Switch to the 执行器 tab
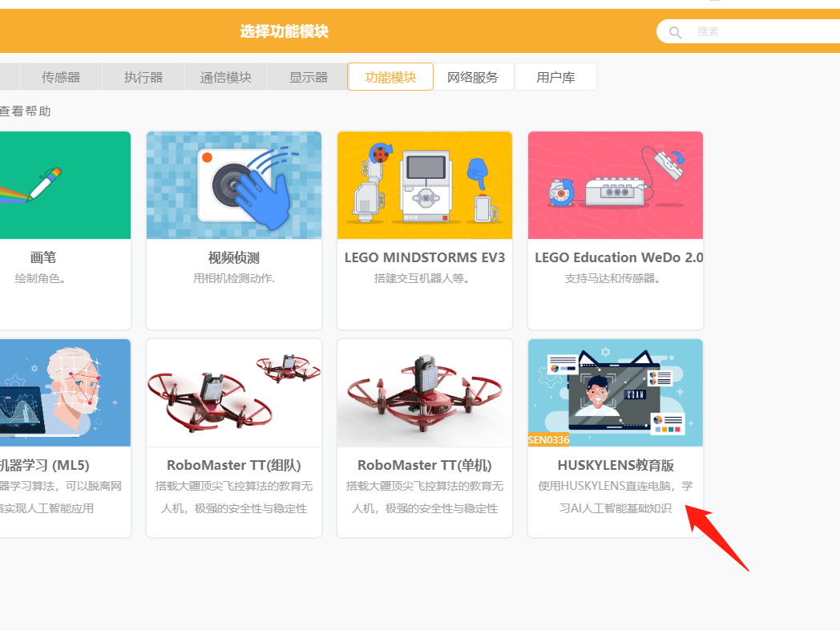 pyautogui.click(x=143, y=77)
